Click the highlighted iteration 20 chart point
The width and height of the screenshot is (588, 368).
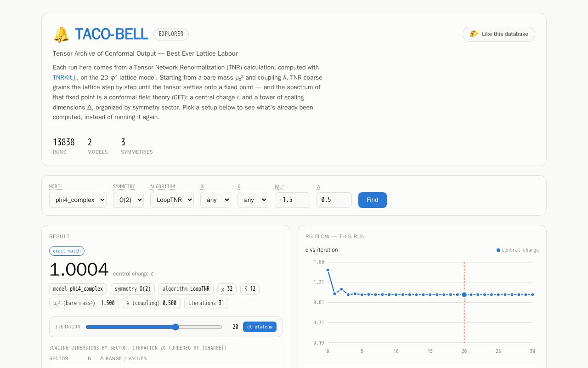[x=464, y=294]
